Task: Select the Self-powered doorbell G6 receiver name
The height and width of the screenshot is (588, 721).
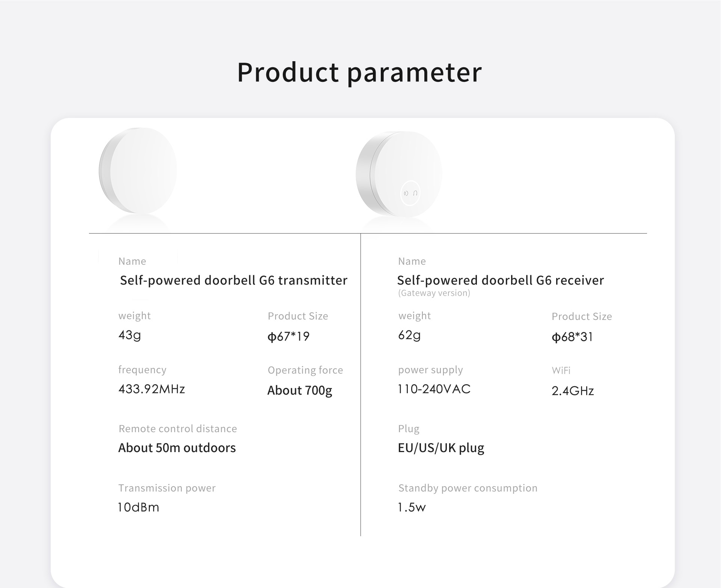Action: pos(501,280)
